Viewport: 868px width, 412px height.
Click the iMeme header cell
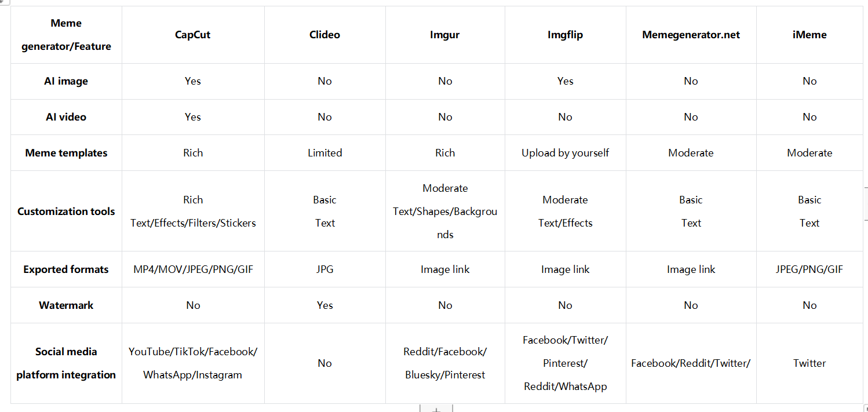(809, 35)
